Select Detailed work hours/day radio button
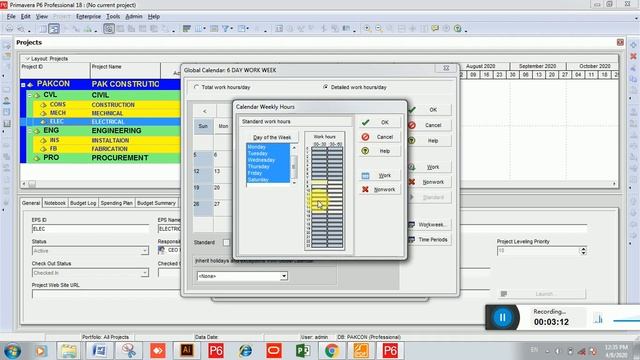Viewport: 640px width, 360px height. (x=325, y=87)
